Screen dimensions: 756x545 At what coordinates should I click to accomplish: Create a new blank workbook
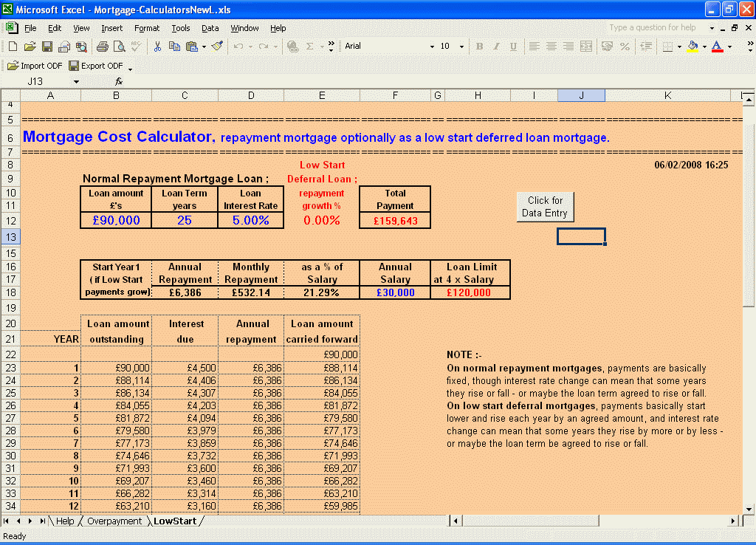click(13, 47)
